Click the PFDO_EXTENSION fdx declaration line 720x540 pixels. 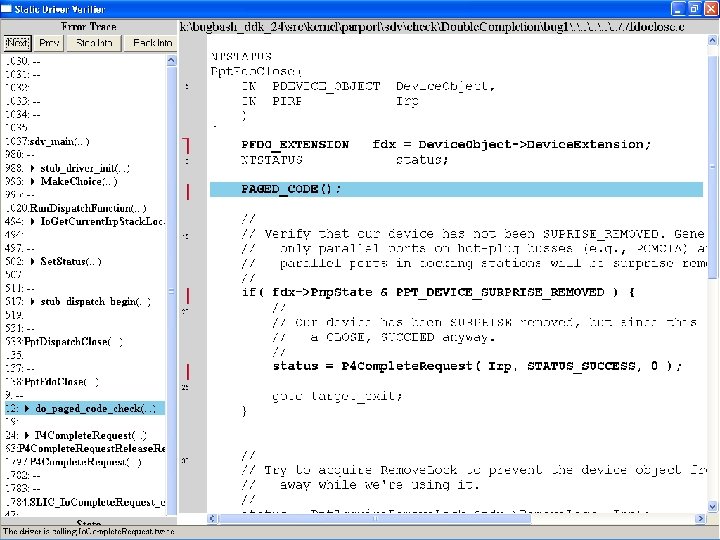click(x=446, y=145)
